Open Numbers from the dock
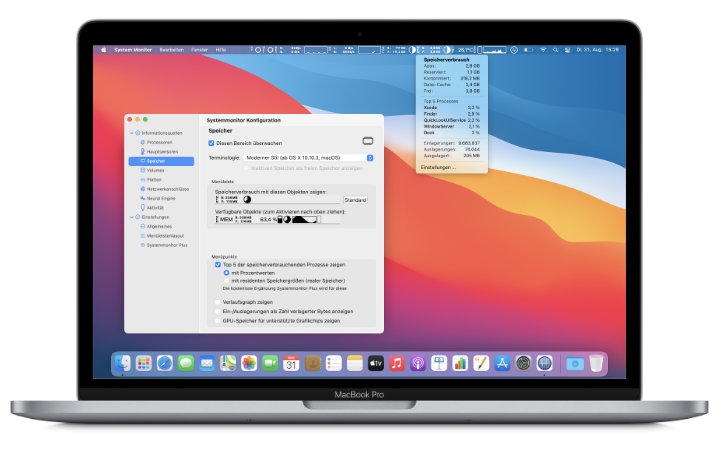Screen dimensions: 720x450 [460, 364]
